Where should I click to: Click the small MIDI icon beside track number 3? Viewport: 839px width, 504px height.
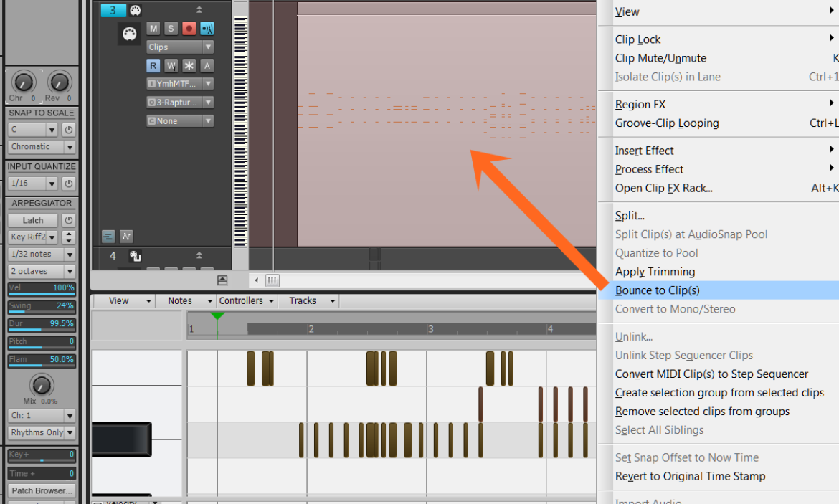click(x=136, y=10)
